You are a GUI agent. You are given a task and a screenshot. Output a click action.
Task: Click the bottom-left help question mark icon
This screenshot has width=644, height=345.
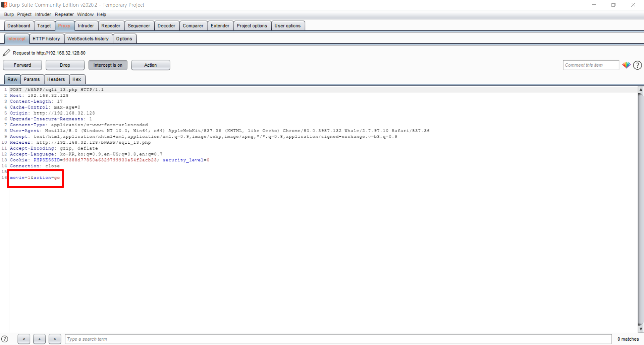[5, 339]
